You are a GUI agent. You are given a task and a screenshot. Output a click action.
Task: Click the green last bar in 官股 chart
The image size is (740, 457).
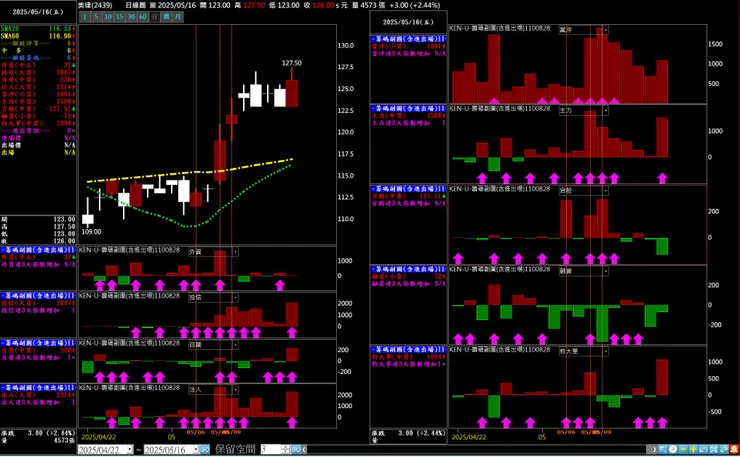click(662, 246)
